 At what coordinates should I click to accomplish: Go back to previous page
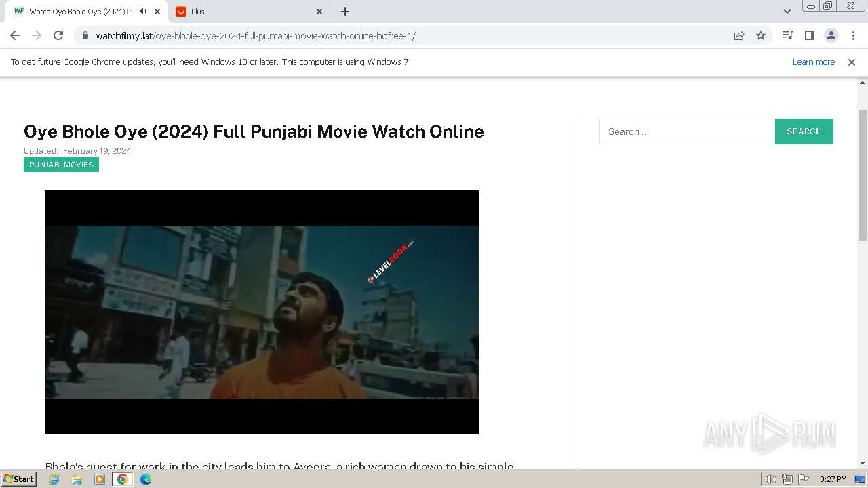[x=15, y=35]
